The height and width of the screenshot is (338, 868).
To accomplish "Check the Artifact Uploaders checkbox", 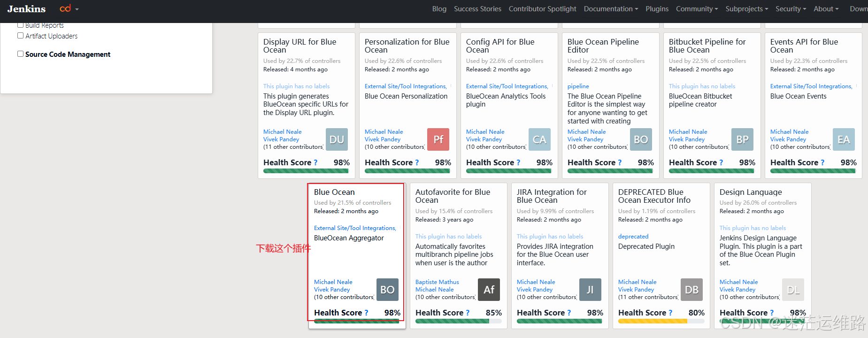I will (x=20, y=36).
